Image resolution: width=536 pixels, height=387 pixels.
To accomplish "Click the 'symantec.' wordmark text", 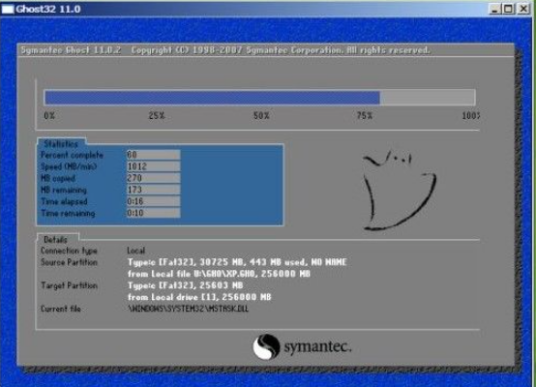I will pos(318,347).
